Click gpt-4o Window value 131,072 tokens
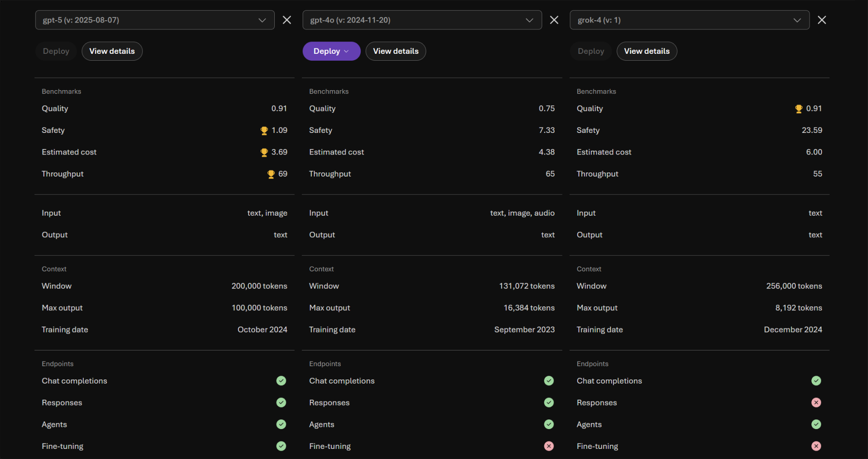Viewport: 868px width, 459px height. click(527, 286)
